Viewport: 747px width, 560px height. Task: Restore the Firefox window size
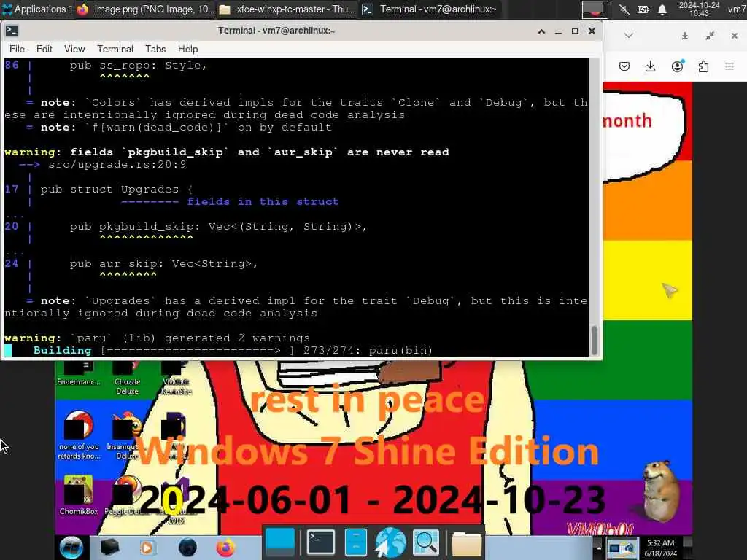(x=710, y=36)
